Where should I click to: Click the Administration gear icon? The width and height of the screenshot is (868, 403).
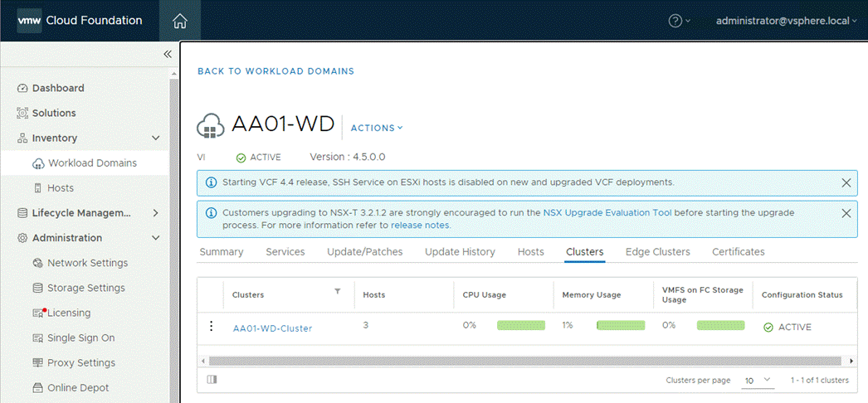coord(22,238)
